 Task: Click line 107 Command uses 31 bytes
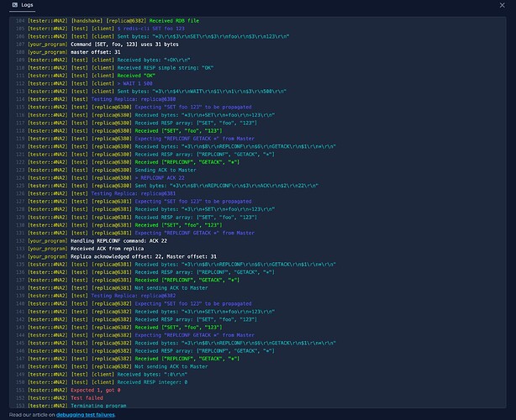point(103,45)
